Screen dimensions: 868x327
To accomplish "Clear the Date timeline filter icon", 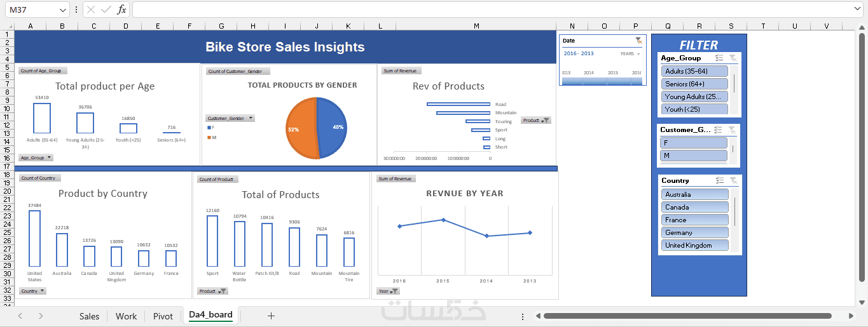I will [x=638, y=41].
